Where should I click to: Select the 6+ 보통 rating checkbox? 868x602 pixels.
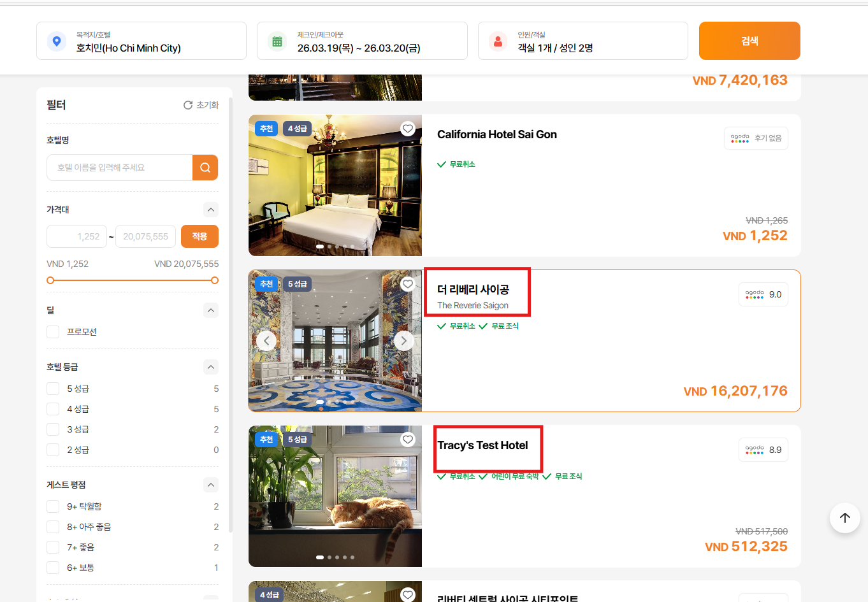point(53,568)
